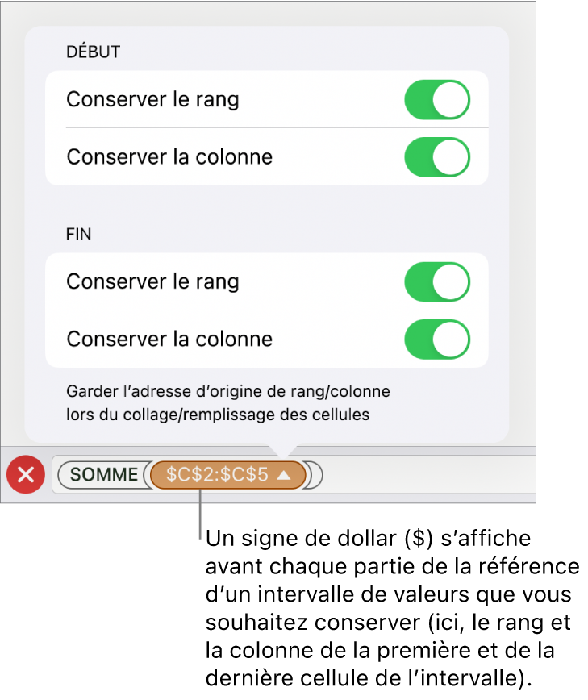Turn off Conserver la colonne under DÉBUT
This screenshot has height=700, width=588.
tap(436, 157)
